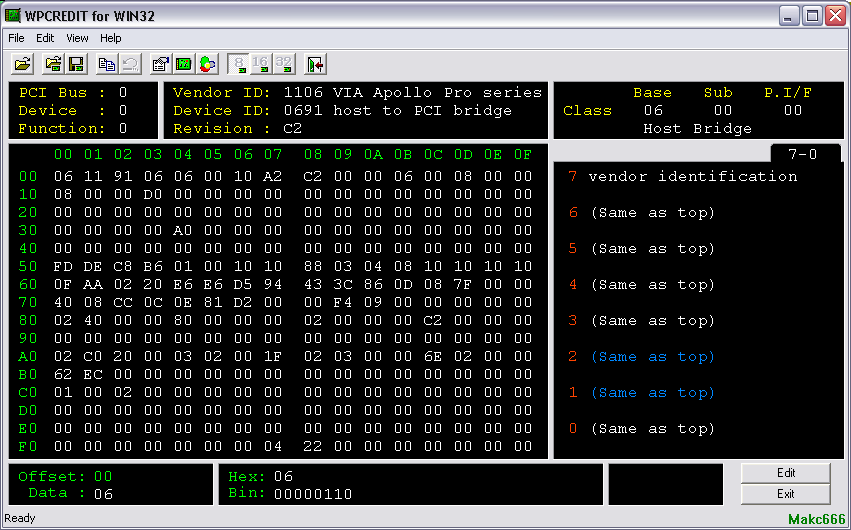Viewport: 851px width, 530px height.
Task: Click the Ready status bar text
Action: pos(20,519)
